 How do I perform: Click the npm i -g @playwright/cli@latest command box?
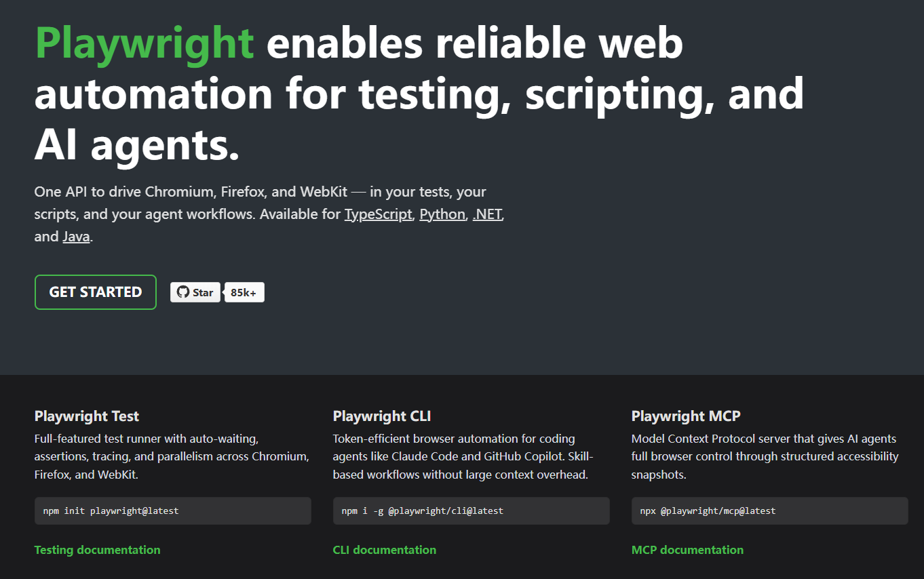point(471,511)
